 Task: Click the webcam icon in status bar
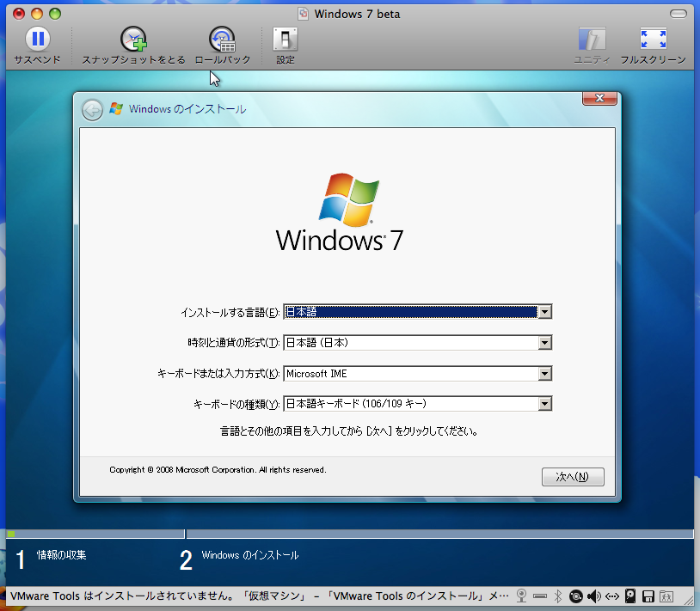click(x=521, y=596)
